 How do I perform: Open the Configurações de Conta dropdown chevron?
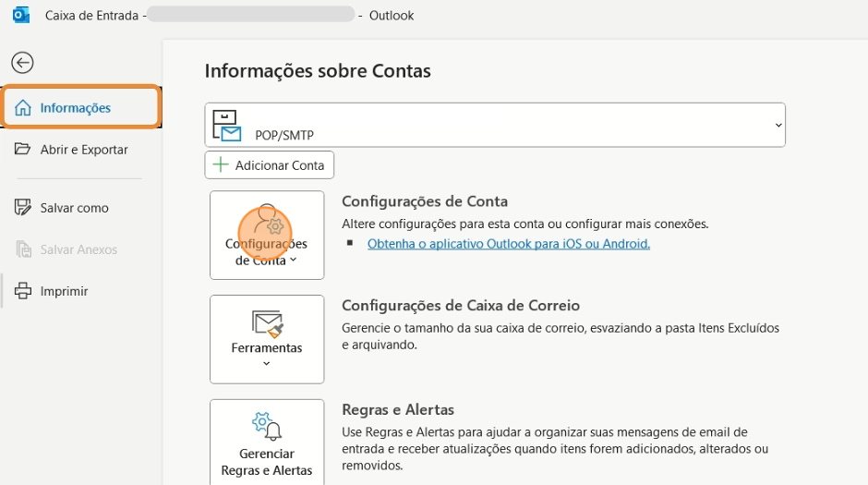294,261
